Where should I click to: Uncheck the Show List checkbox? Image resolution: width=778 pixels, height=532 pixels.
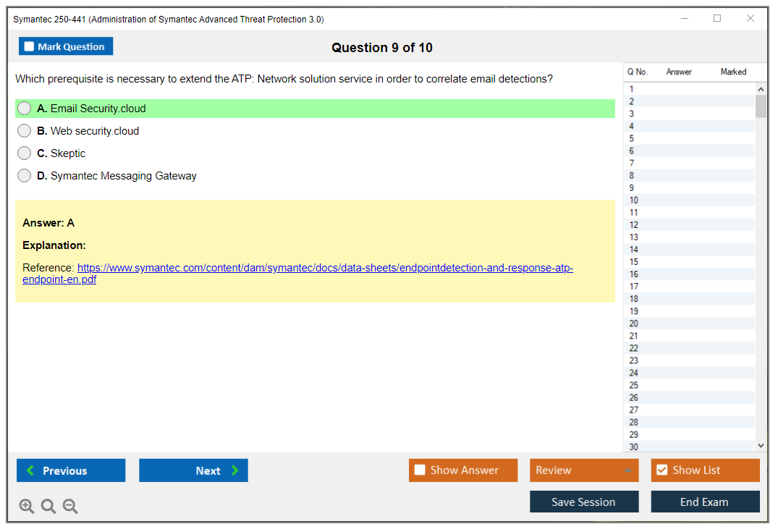tap(661, 470)
